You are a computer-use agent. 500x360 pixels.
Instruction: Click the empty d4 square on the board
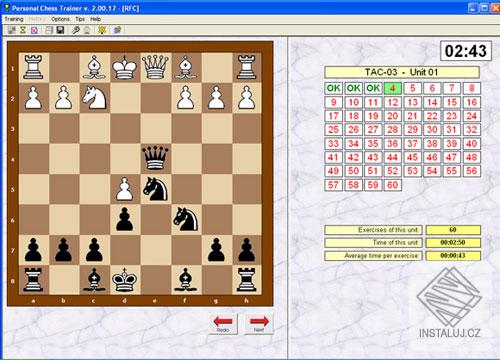point(125,158)
